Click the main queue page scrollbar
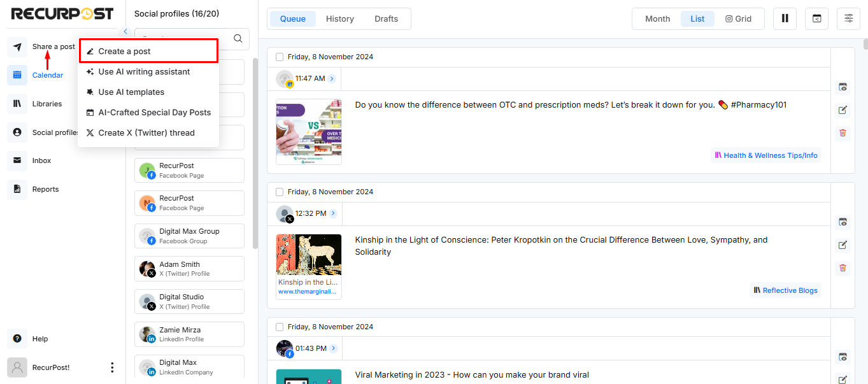This screenshot has width=868, height=384. click(x=865, y=44)
